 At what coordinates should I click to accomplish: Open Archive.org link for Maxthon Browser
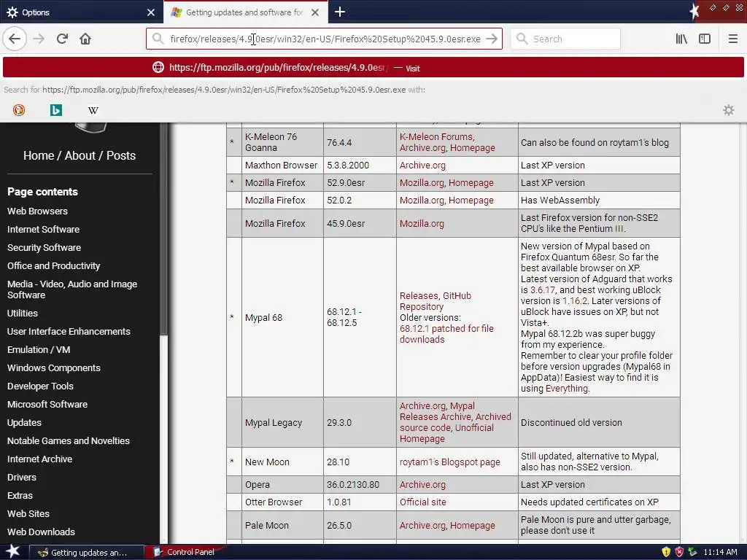pyautogui.click(x=422, y=166)
